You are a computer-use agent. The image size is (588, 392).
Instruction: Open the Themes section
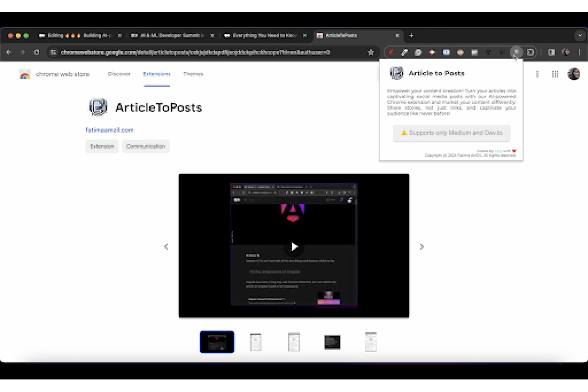[x=193, y=74]
